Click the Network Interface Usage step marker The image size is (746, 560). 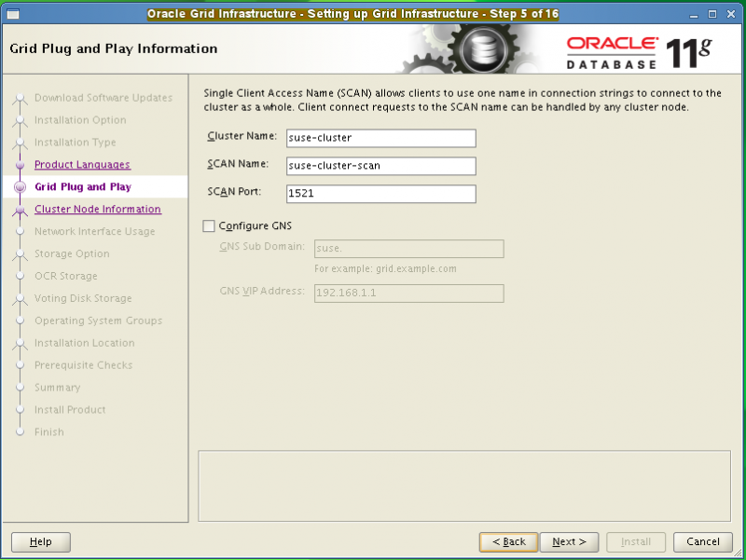[21, 231]
